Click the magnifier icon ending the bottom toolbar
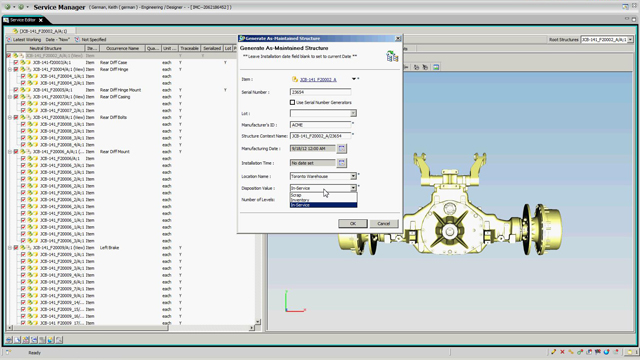This screenshot has height=360, width=640. coord(59,340)
